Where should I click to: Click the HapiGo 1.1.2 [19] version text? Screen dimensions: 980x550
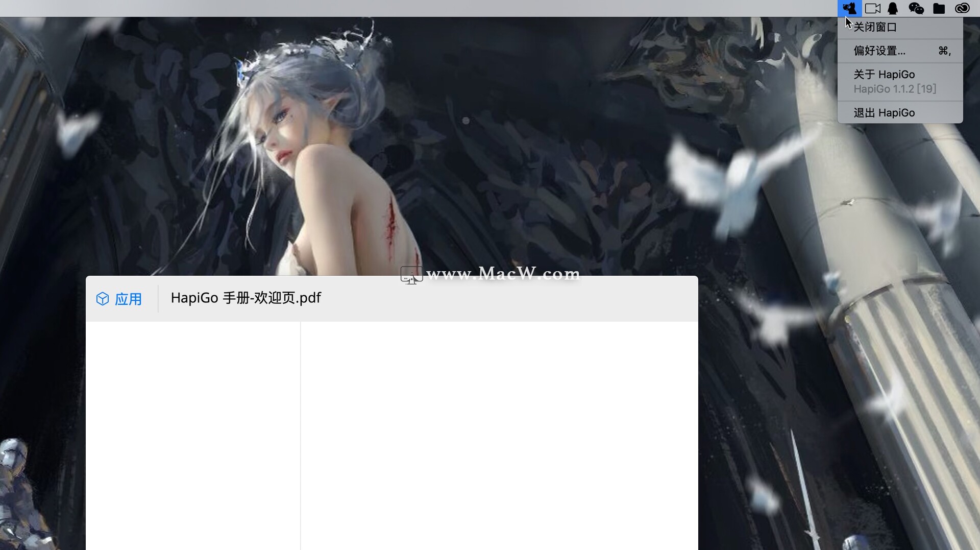pos(895,89)
